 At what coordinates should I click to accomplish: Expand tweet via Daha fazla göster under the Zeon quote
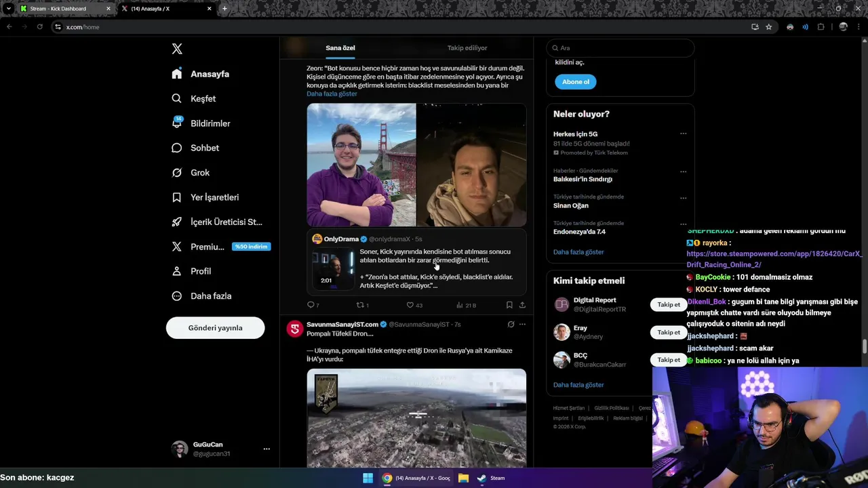click(x=332, y=94)
